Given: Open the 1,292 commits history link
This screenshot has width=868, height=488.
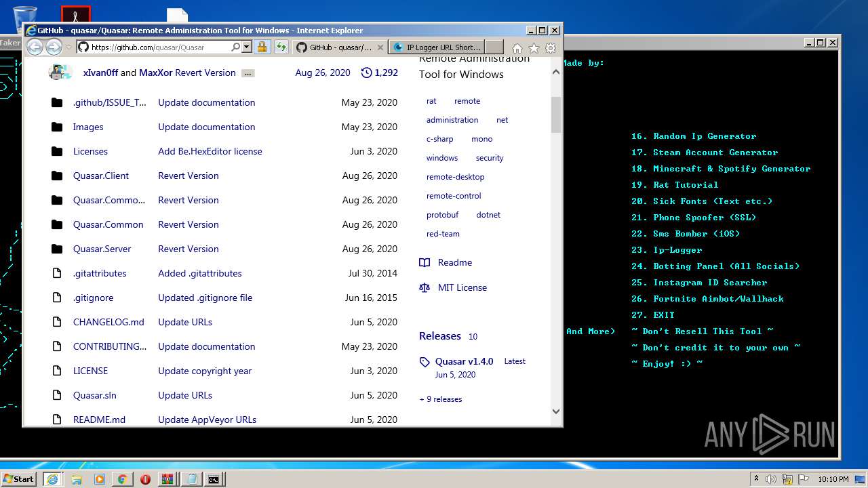Looking at the screenshot, I should (x=380, y=73).
